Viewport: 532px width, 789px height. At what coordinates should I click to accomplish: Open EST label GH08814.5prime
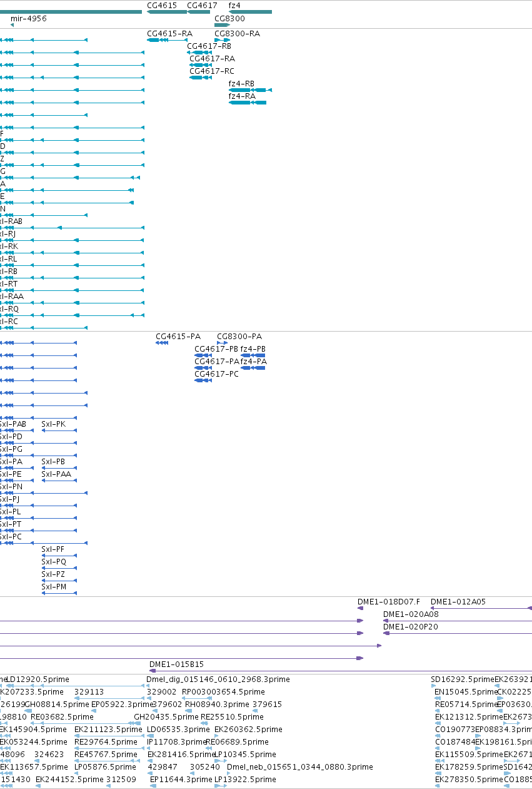57,705
